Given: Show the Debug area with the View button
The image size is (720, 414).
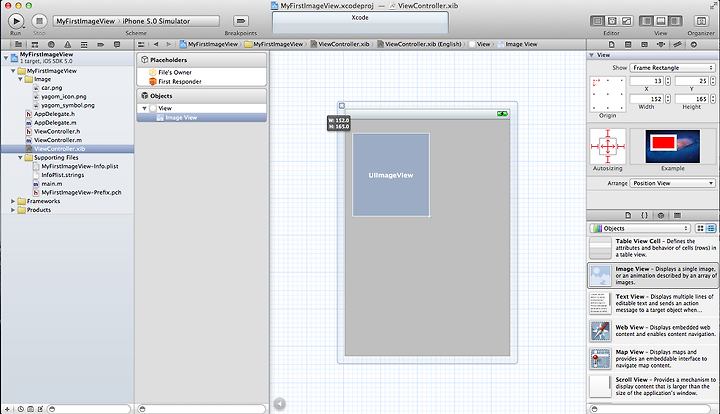Looking at the screenshot, I should click(x=661, y=21).
